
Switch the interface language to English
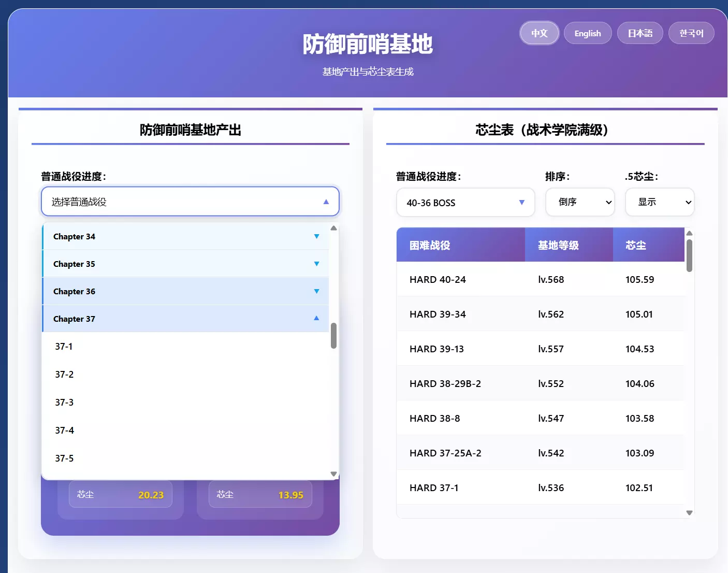click(x=588, y=33)
